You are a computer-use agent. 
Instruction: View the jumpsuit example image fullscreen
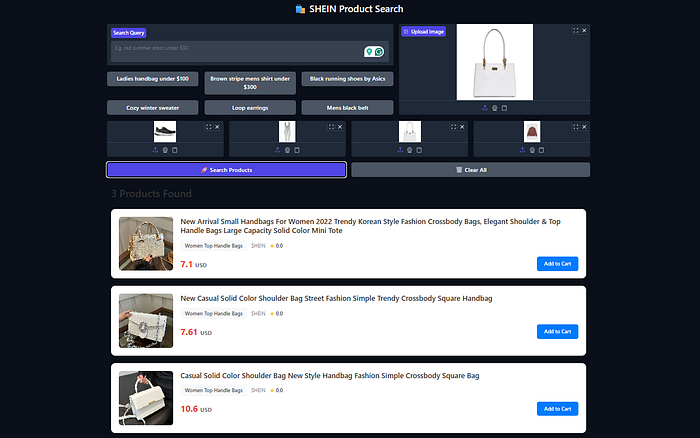[331, 127]
